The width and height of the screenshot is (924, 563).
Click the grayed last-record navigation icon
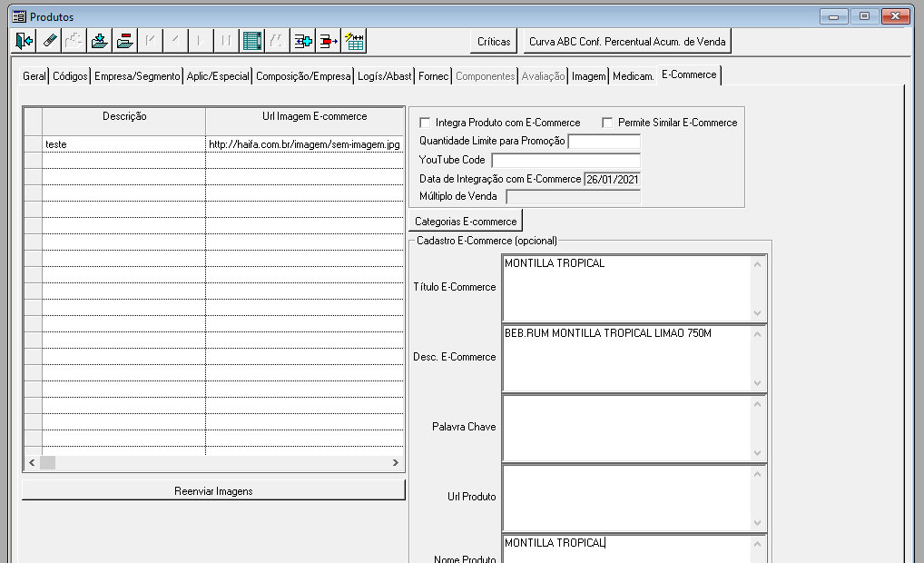tap(226, 41)
